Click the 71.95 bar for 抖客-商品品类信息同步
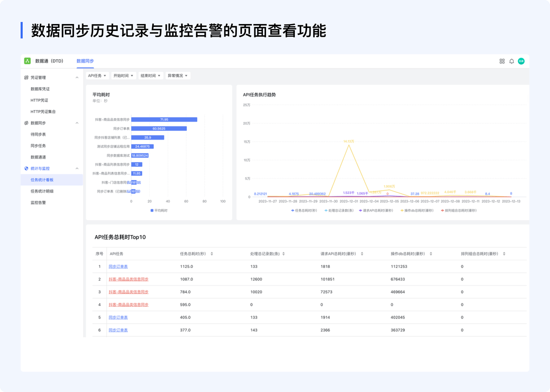Image resolution: width=550 pixels, height=392 pixels. (x=164, y=119)
